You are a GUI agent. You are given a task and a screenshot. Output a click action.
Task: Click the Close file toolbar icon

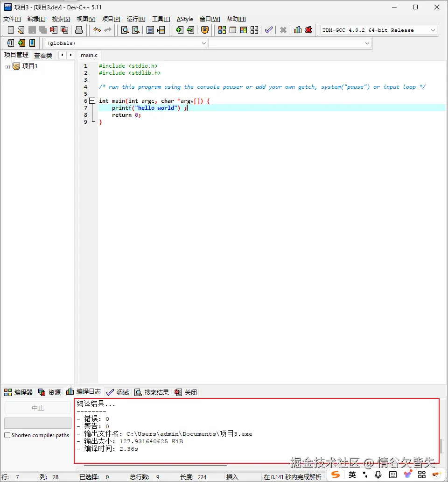coord(53,30)
